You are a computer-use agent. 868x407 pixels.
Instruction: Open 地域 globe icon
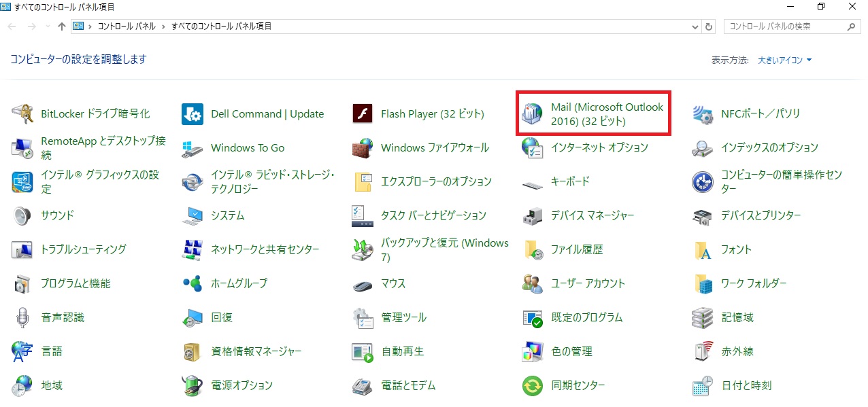22,386
